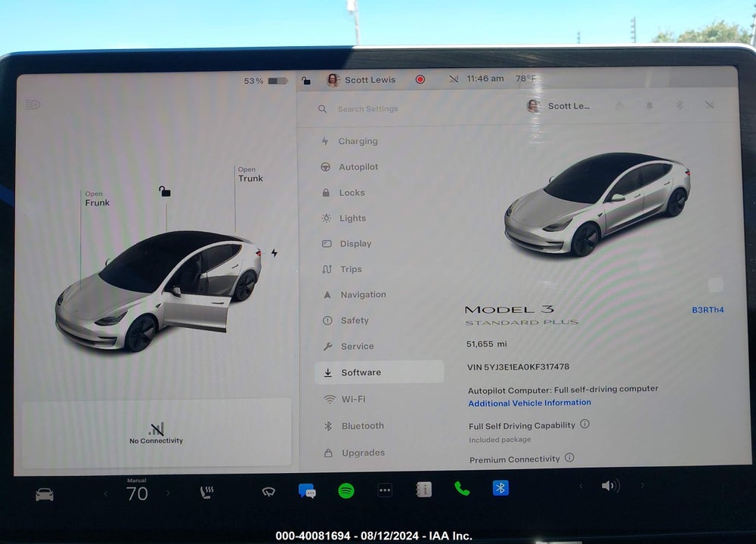Turn on the seat heater icon
The width and height of the screenshot is (756, 544).
pos(206,493)
